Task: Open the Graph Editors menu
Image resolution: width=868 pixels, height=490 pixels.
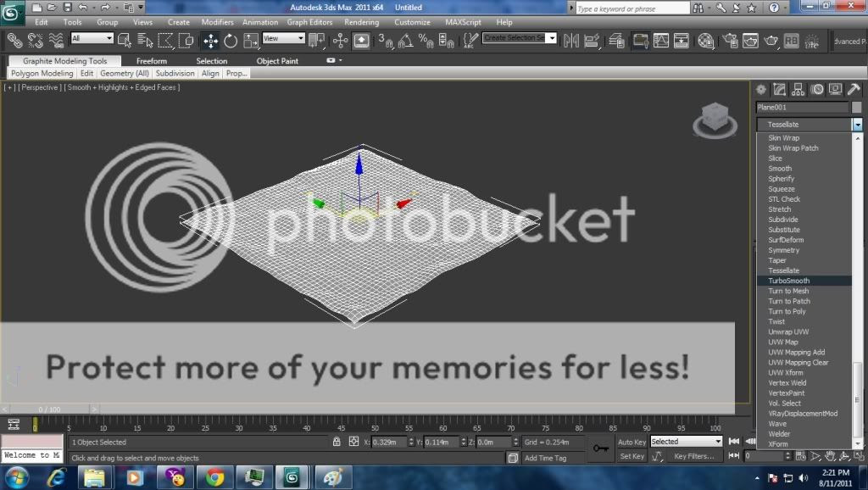Action: click(309, 22)
